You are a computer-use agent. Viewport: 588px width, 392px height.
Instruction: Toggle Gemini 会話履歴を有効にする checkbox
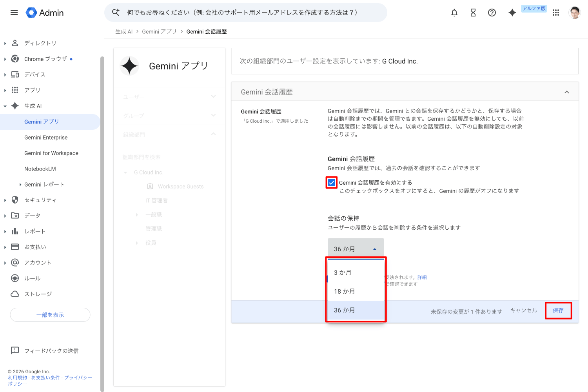coord(332,183)
